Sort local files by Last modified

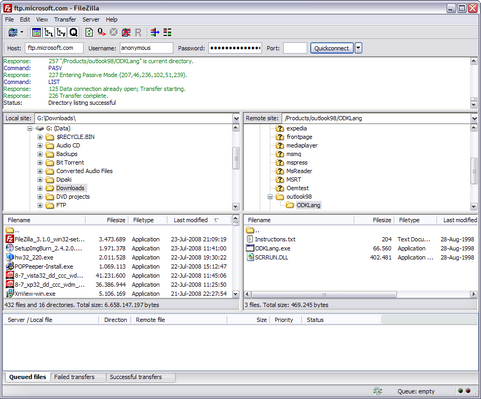pos(200,220)
